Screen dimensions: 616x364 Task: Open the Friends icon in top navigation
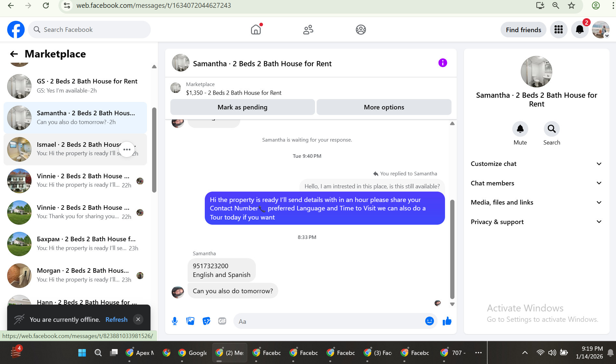pos(308,30)
